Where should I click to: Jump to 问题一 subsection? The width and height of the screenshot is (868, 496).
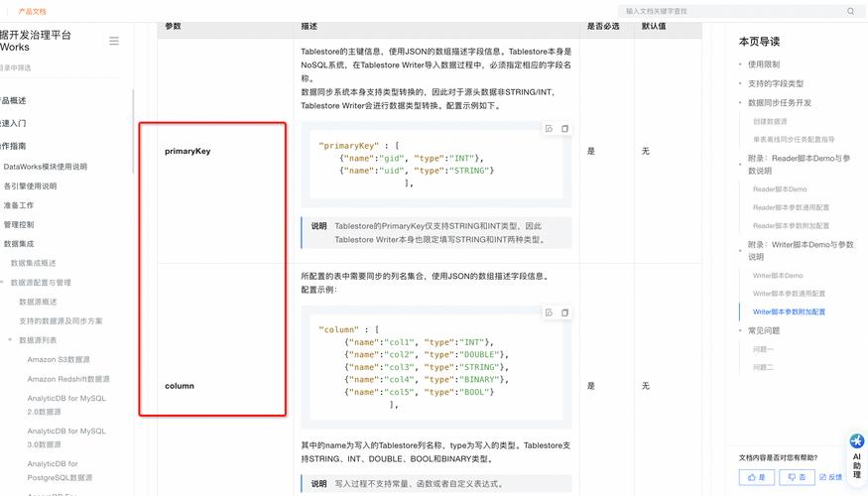click(763, 349)
